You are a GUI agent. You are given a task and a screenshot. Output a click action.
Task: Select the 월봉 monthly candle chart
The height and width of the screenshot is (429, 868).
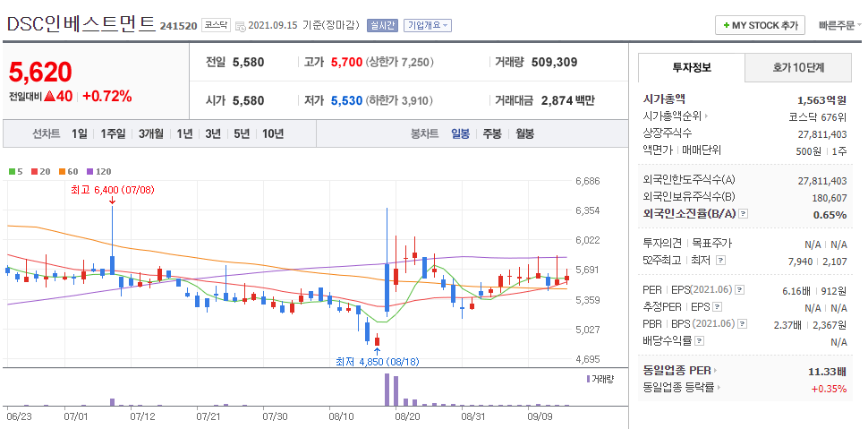[x=524, y=133]
